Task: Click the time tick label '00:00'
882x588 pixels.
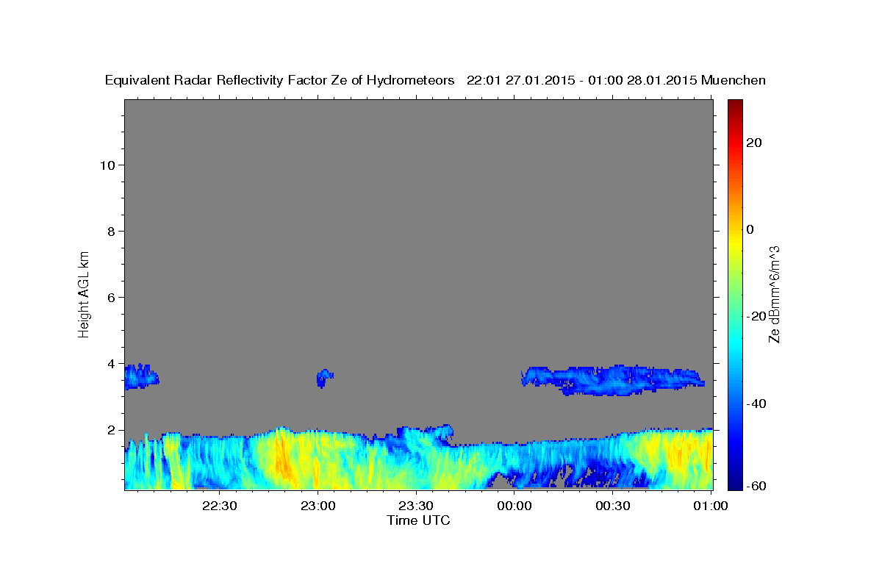Action: (x=514, y=506)
